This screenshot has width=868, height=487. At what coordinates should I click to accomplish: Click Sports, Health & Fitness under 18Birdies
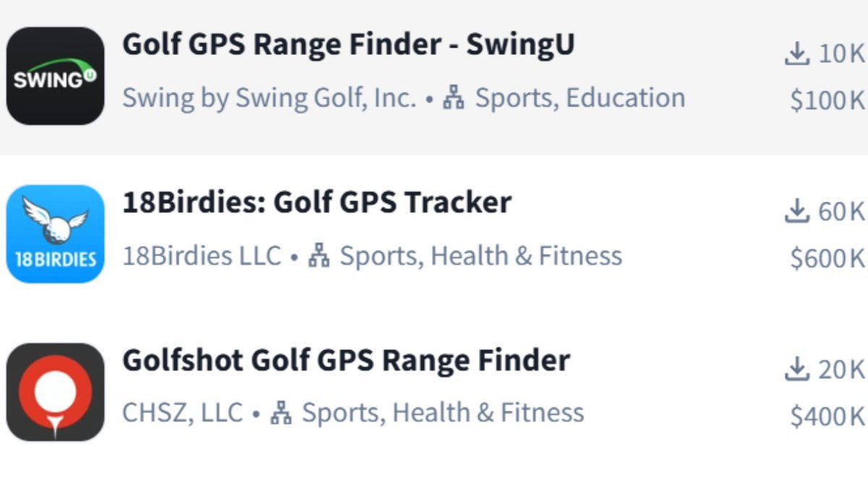coord(480,255)
